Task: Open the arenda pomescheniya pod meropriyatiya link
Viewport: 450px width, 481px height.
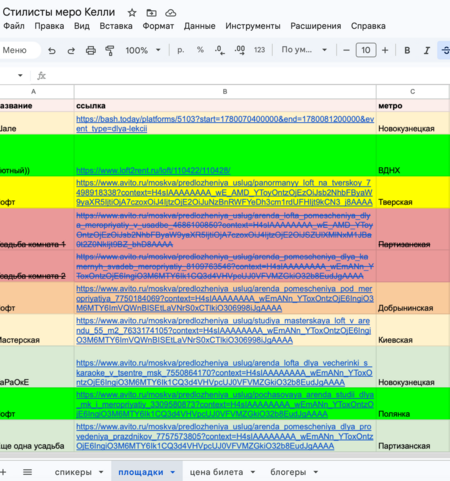Action: click(225, 298)
